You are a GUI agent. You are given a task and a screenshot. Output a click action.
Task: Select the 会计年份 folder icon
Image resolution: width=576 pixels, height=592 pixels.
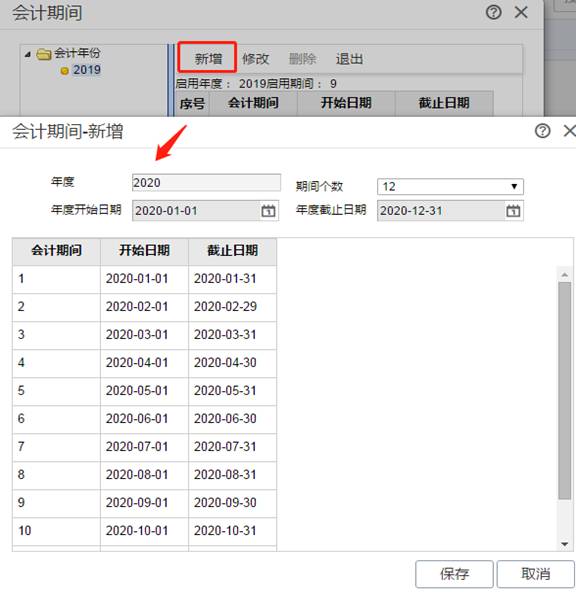click(43, 54)
